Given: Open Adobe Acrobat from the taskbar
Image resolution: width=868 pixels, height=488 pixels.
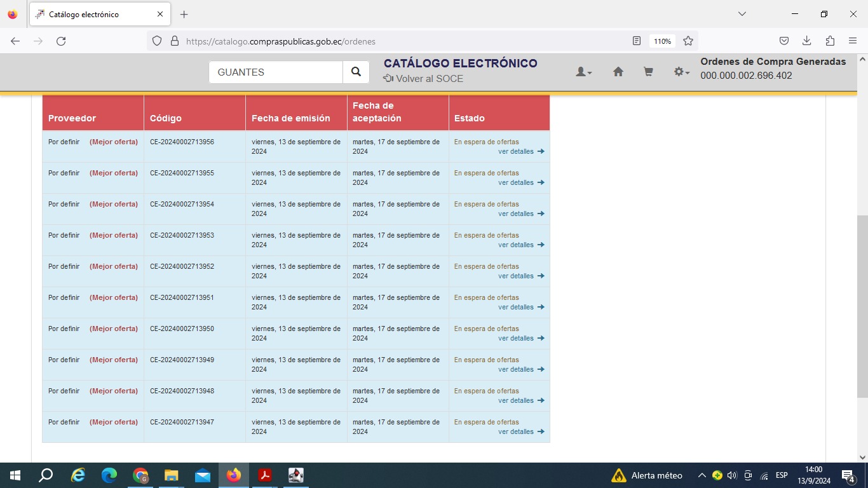Looking at the screenshot, I should (265, 475).
